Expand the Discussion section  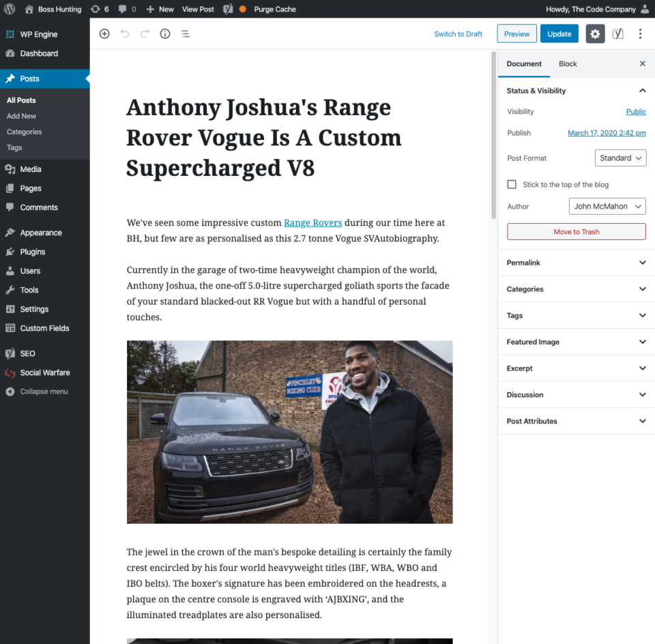pyautogui.click(x=577, y=395)
